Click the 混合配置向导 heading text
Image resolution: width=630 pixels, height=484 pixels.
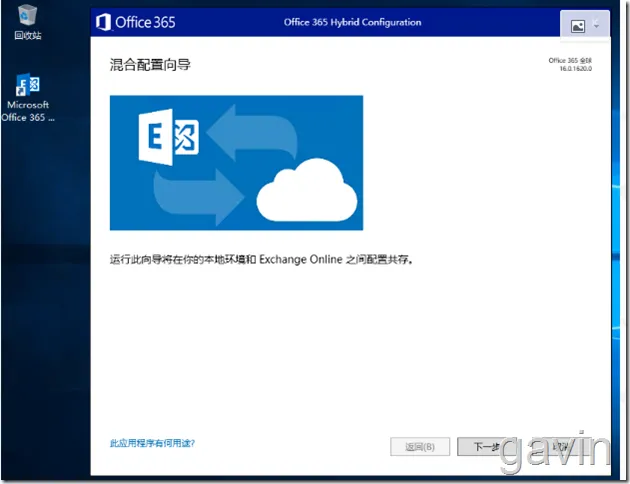click(150, 64)
